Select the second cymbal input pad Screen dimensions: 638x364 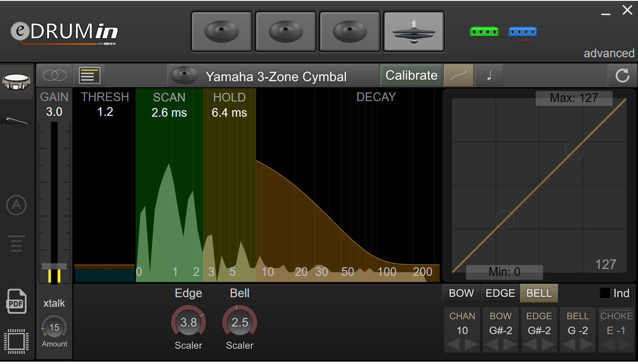point(286,32)
